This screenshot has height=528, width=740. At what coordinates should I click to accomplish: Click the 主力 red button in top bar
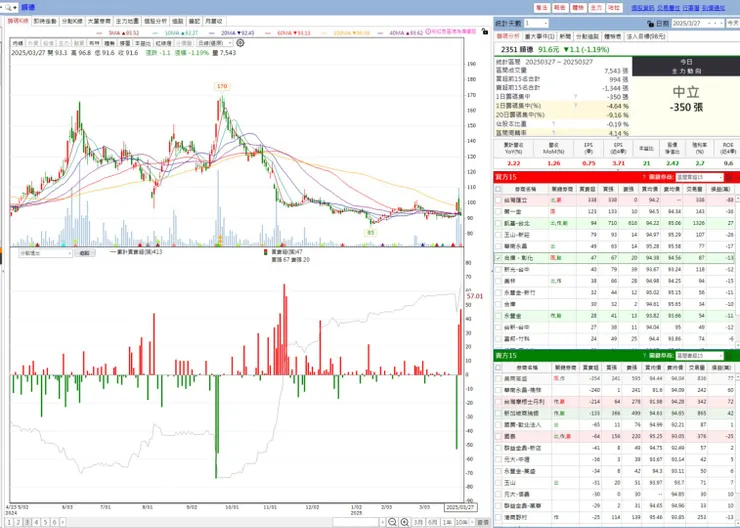(x=596, y=8)
